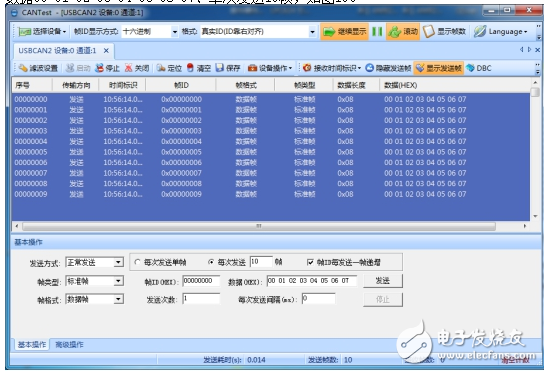The height and width of the screenshot is (372, 544).
Task: Click the 关闭 close toolbar icon
Action: [137, 68]
